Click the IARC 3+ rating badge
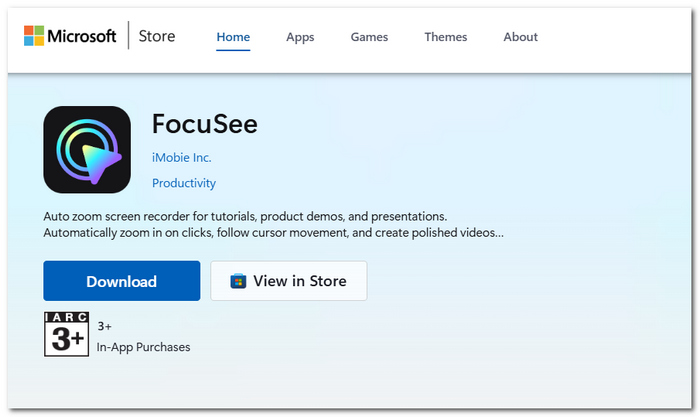 click(x=67, y=334)
